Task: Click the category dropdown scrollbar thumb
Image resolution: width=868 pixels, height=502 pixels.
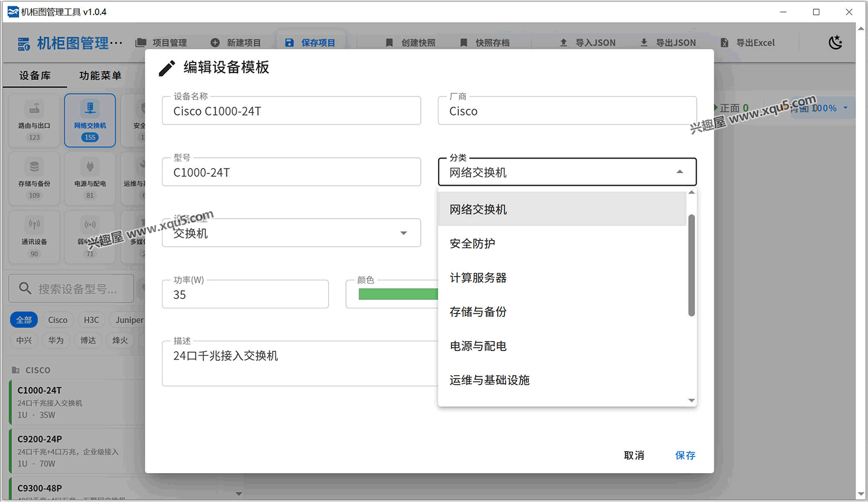Action: coord(692,265)
